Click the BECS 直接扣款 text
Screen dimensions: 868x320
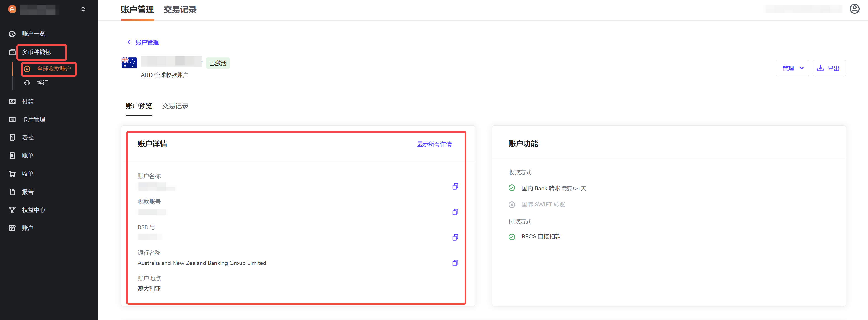(541, 237)
